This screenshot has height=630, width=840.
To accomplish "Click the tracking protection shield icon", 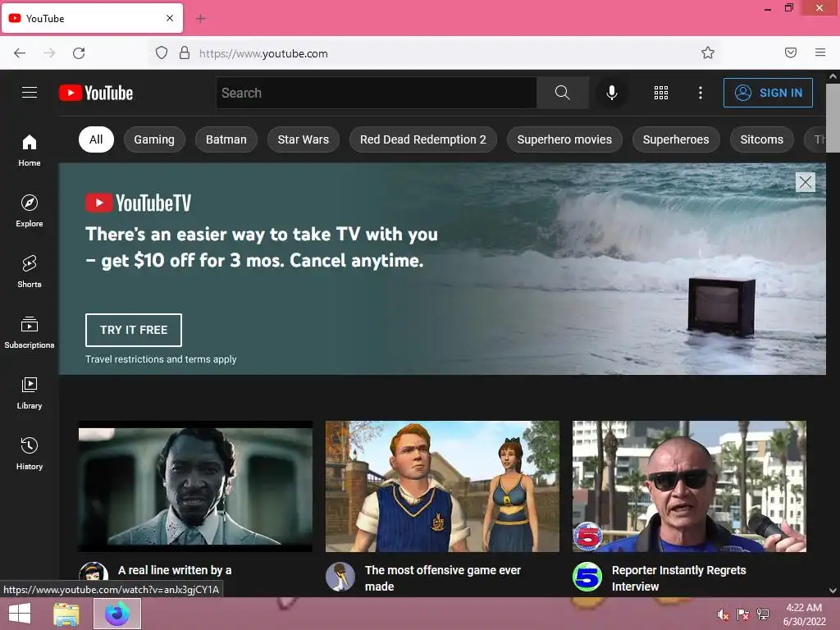I will (162, 53).
